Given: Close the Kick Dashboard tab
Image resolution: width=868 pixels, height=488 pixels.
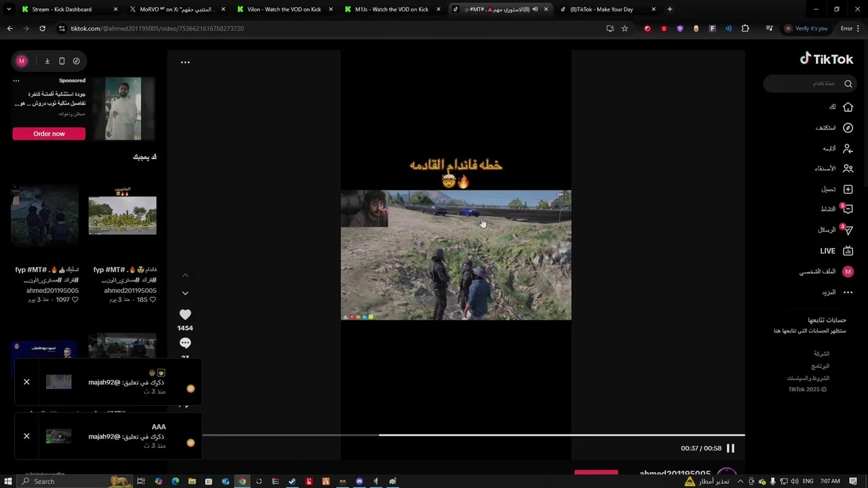Looking at the screenshot, I should 115,9.
